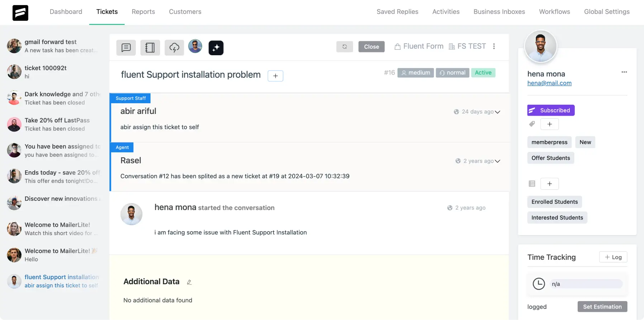644x320 pixels.
Task: Open Global Settings menu
Action: coord(607,12)
